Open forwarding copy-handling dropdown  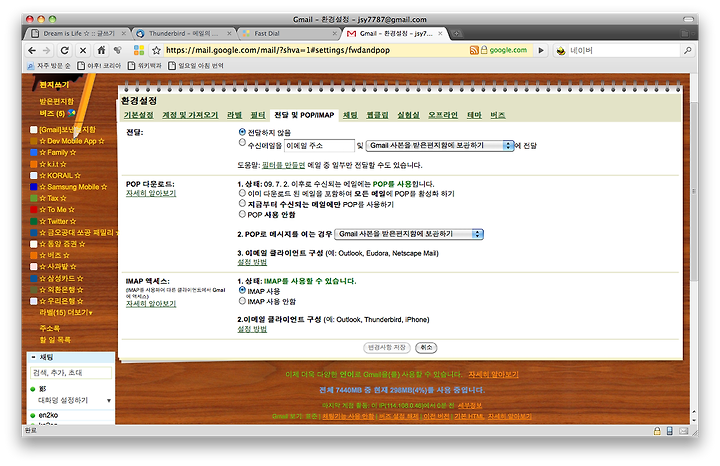pos(439,146)
